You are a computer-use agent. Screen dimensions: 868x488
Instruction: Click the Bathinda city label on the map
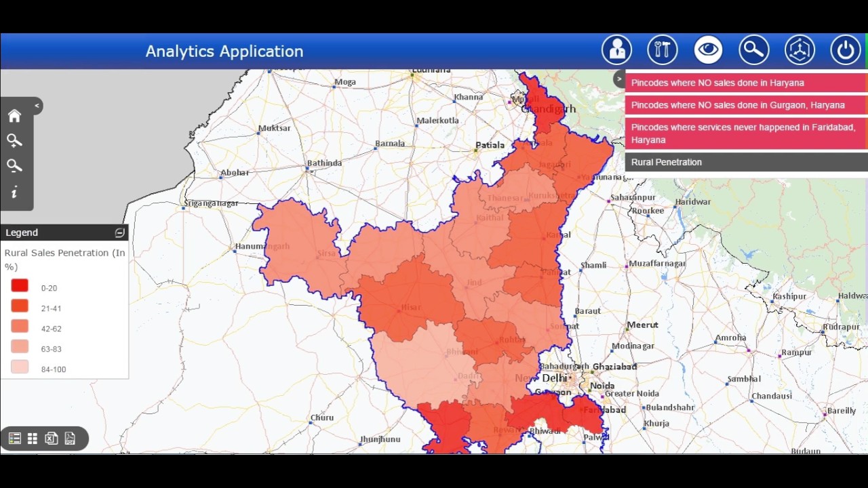coord(325,163)
